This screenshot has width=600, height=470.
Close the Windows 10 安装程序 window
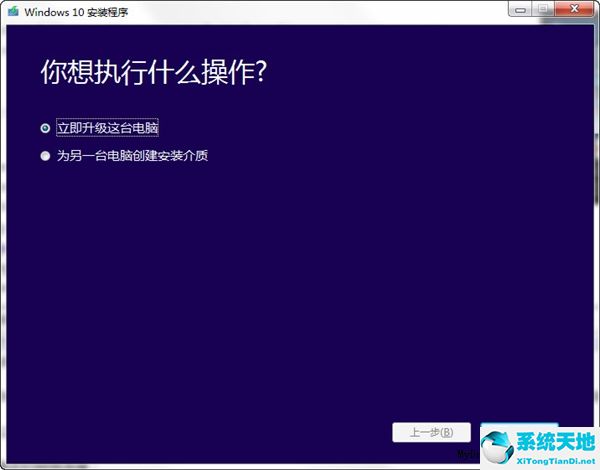[x=574, y=9]
